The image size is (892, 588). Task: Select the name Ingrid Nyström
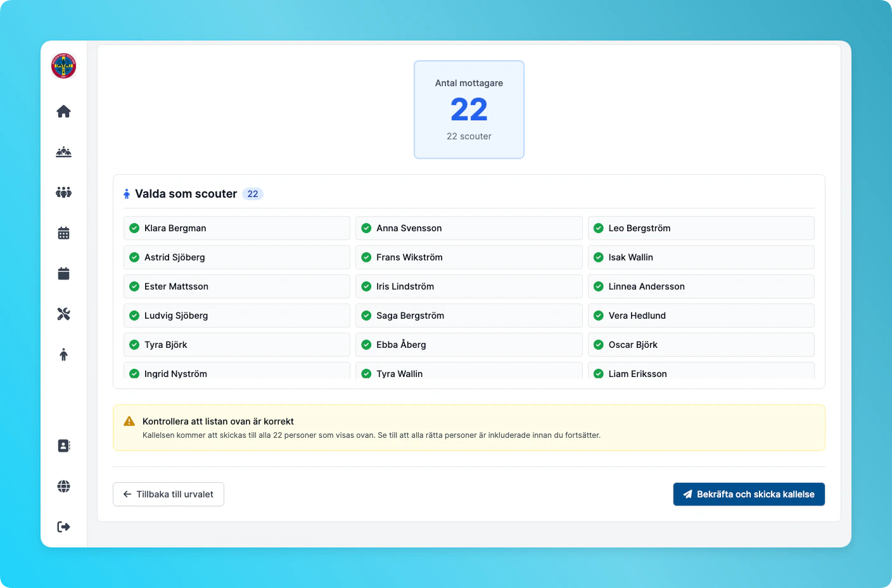[x=175, y=374]
